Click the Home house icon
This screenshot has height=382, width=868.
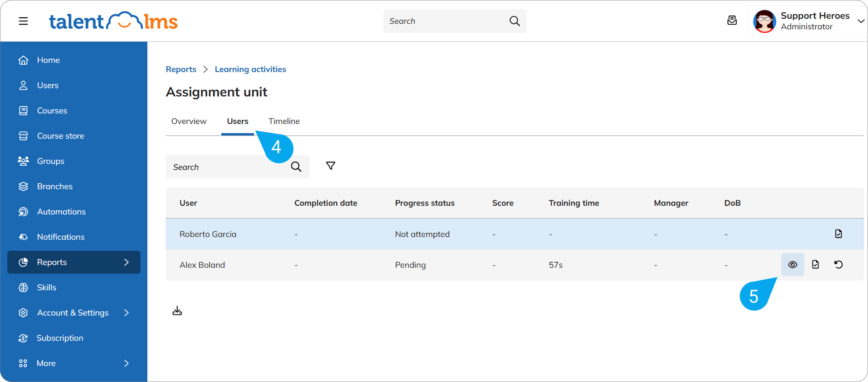[x=23, y=60]
